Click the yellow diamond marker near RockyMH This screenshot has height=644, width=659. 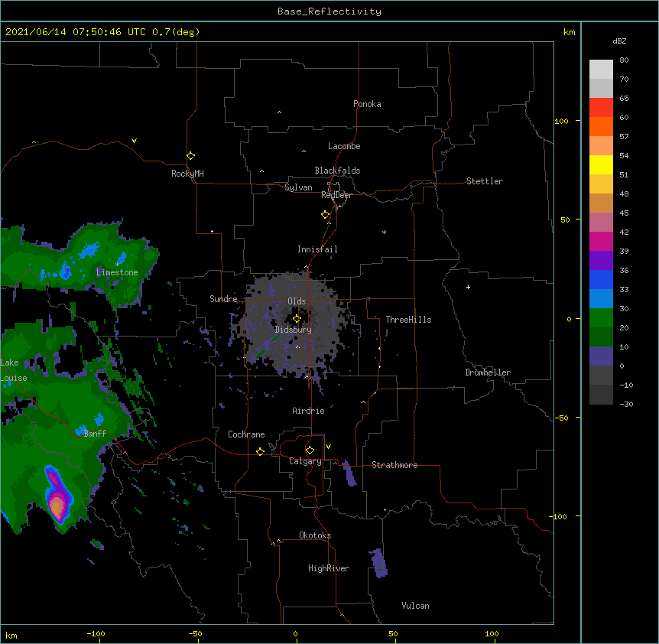[x=190, y=156]
